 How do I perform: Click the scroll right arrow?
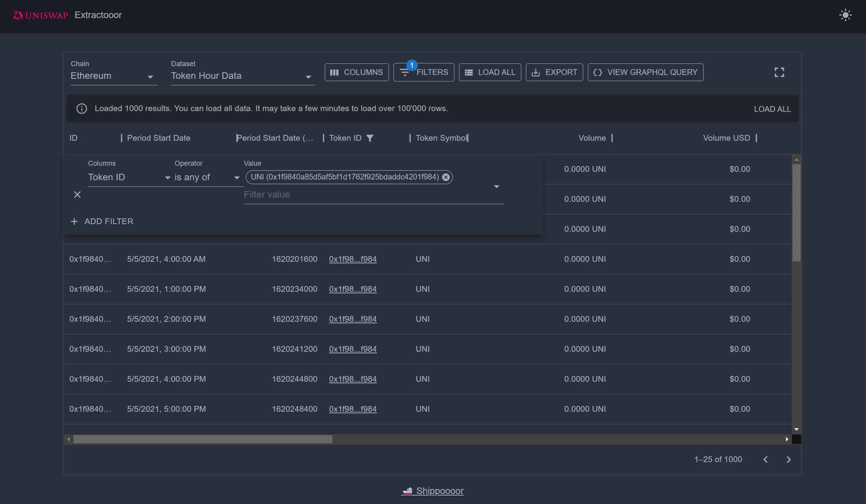(787, 439)
